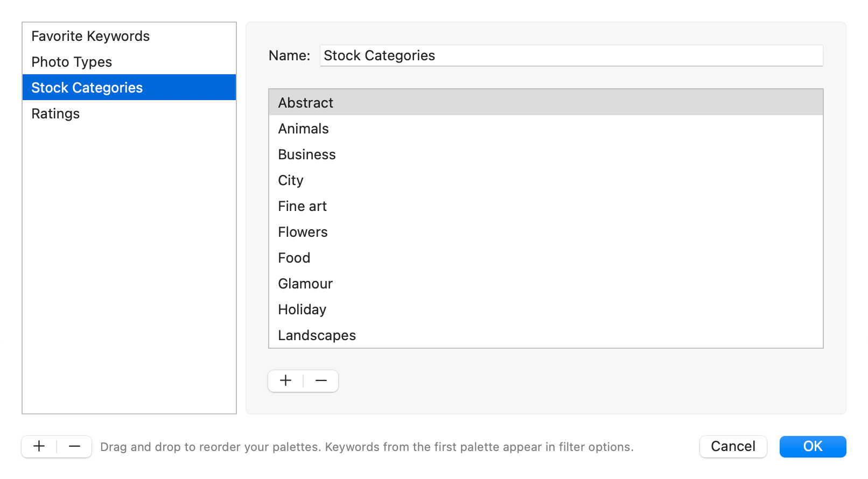The height and width of the screenshot is (479, 868).
Task: Remove the selected palette from the list
Action: (75, 447)
